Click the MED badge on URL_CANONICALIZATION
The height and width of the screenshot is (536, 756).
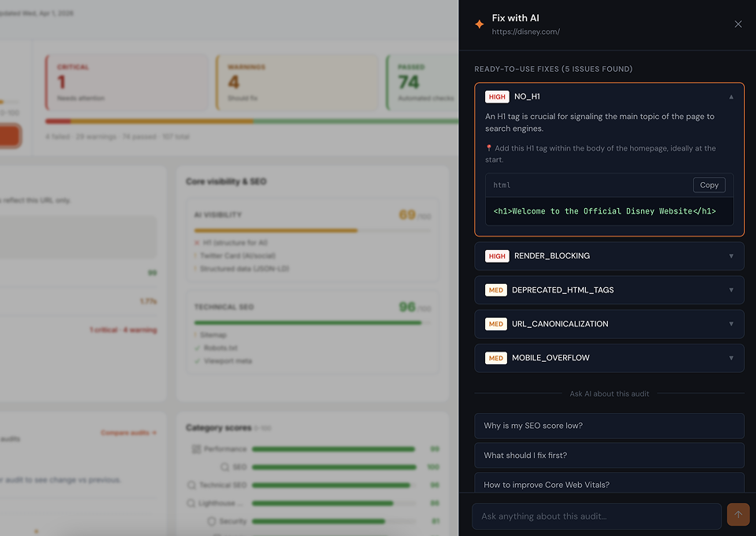[496, 324]
